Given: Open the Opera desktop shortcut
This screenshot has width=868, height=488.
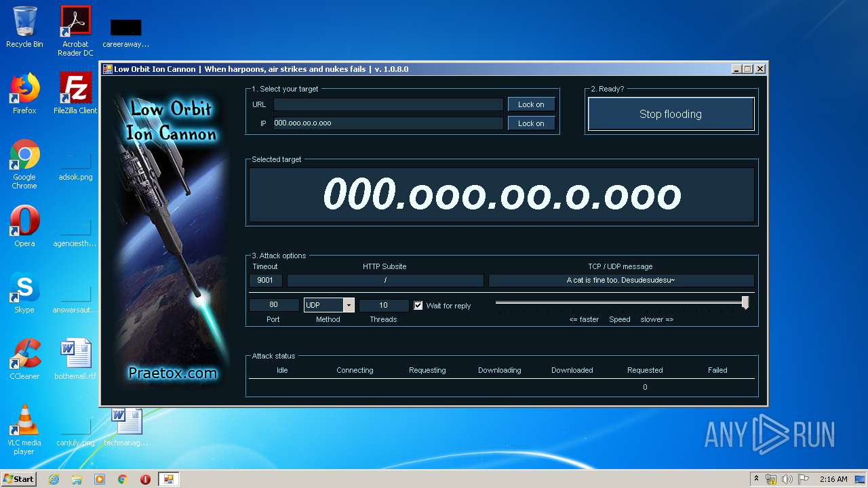Looking at the screenshot, I should point(24,226).
